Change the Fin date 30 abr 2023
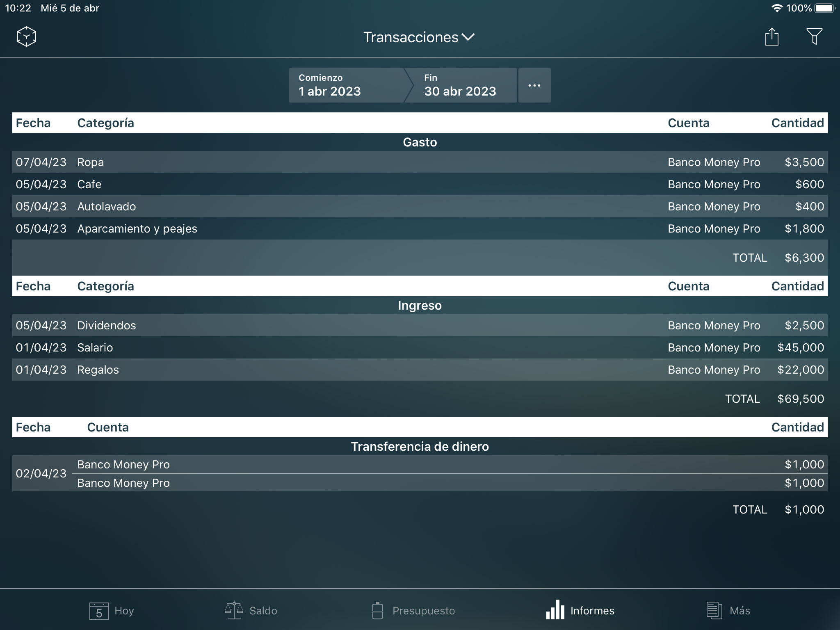 [x=460, y=85]
